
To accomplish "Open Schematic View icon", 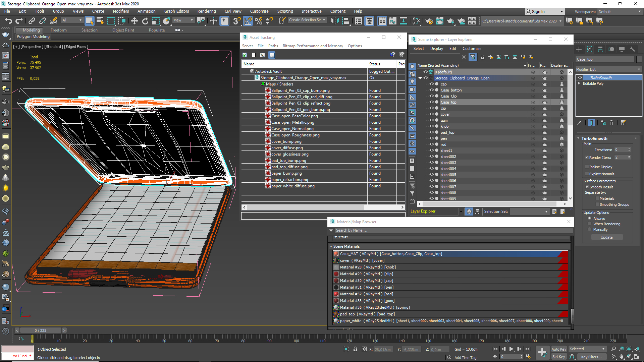I will [404, 21].
